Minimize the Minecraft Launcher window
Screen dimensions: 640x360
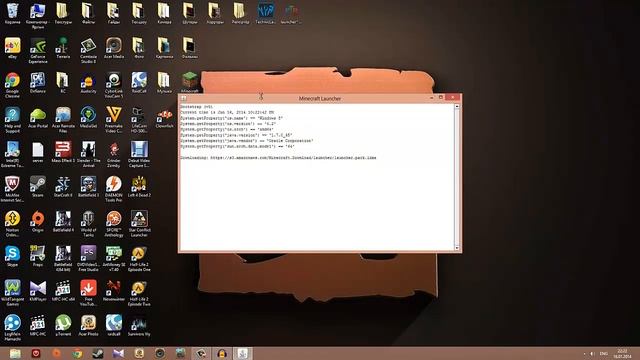click(x=432, y=98)
